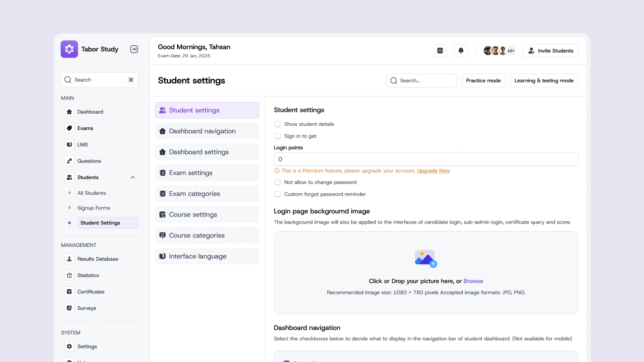Viewport: 644px width, 362px height.
Task: Open the messages icon in the header
Action: (440, 51)
